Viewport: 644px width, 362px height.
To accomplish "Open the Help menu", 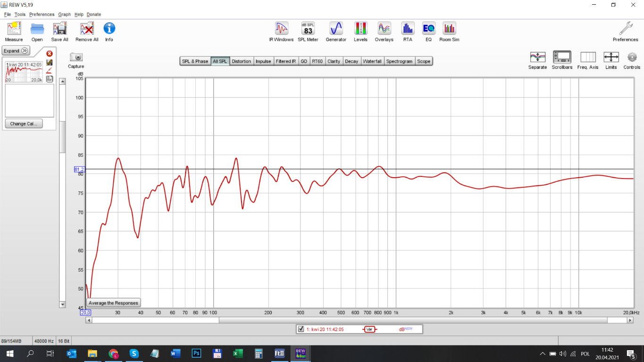I will tap(79, 15).
